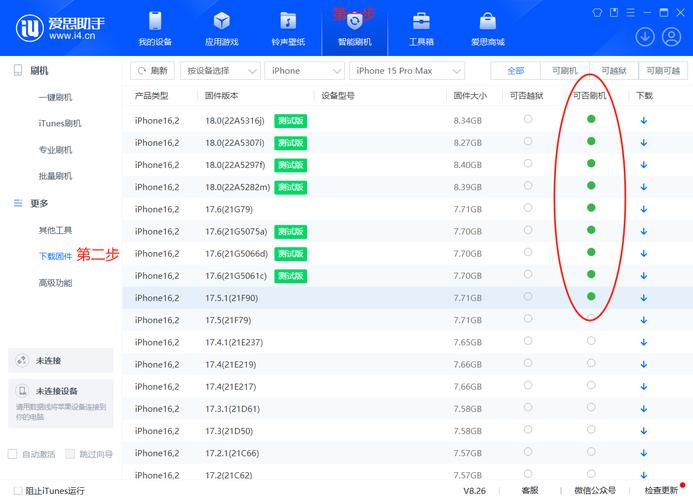Image resolution: width=693 pixels, height=500 pixels.
Task: Open the 工具箱 toolbox
Action: (x=421, y=28)
